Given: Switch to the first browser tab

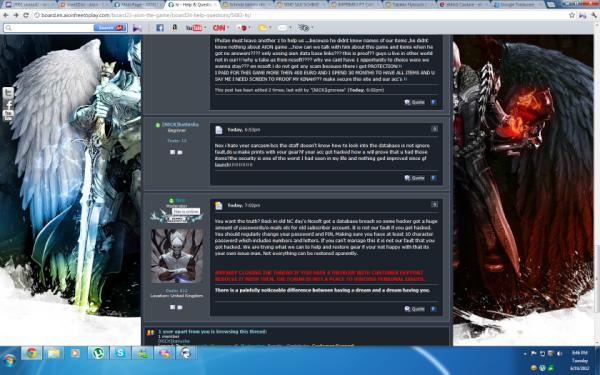Looking at the screenshot, I should (x=28, y=5).
